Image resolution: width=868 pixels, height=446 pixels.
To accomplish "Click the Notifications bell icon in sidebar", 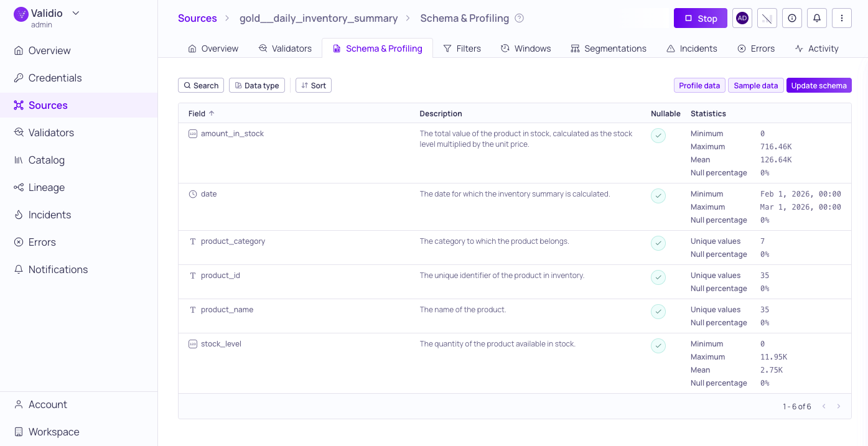I will (x=19, y=269).
